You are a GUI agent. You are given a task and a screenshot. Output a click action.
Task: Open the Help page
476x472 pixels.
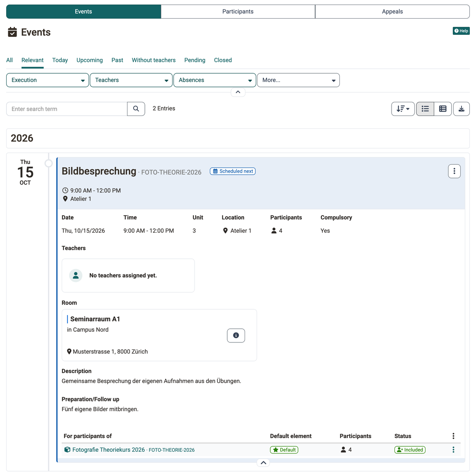[461, 31]
